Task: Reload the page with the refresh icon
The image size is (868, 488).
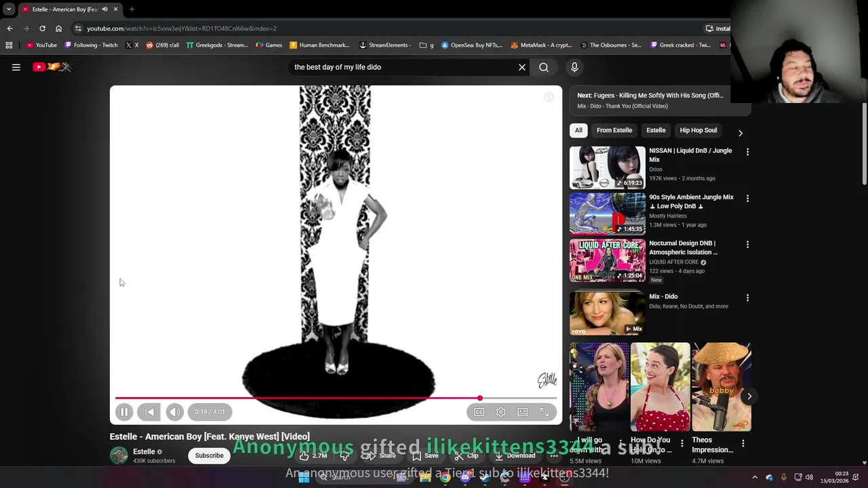Action: coord(42,28)
